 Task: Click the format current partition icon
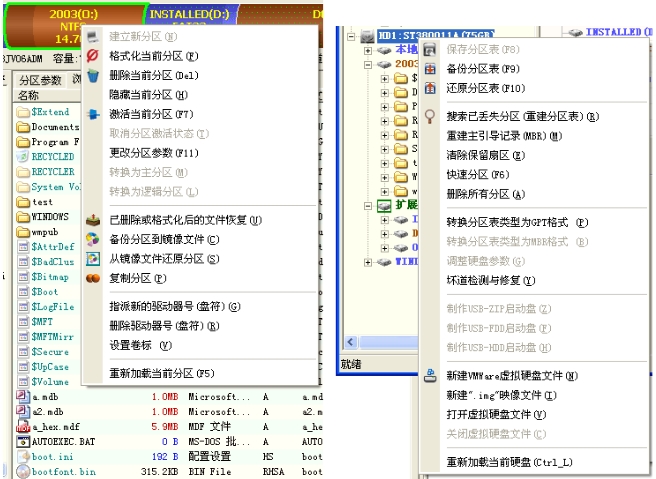point(94,56)
